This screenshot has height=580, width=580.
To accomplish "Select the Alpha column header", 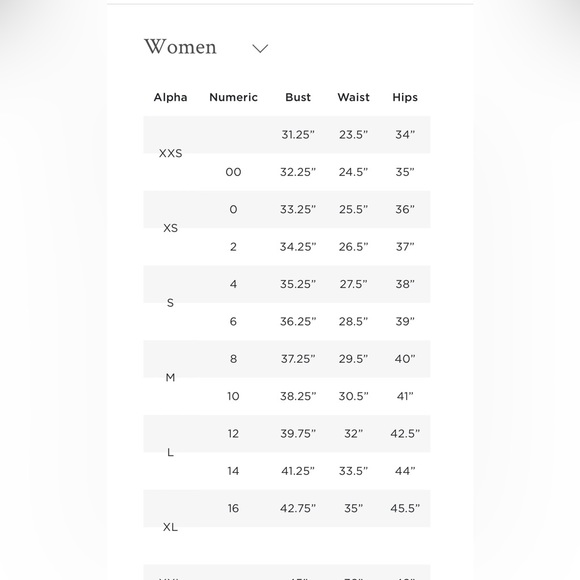I will click(171, 97).
